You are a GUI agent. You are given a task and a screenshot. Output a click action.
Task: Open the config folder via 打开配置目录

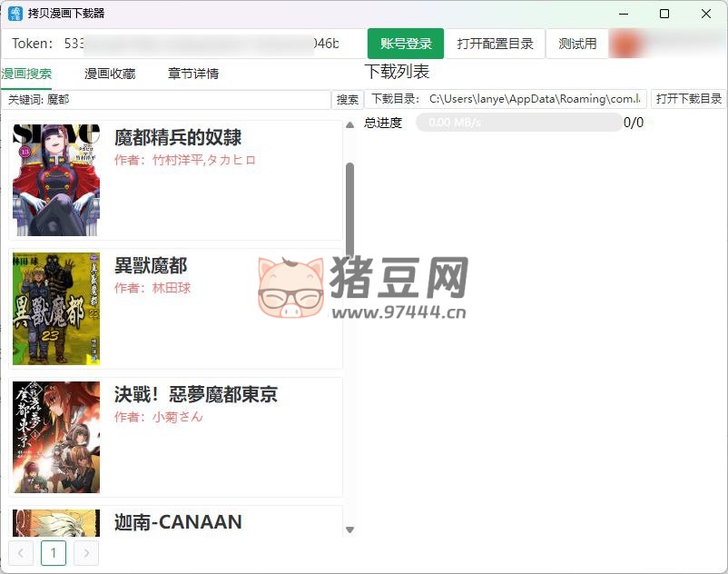tap(495, 44)
